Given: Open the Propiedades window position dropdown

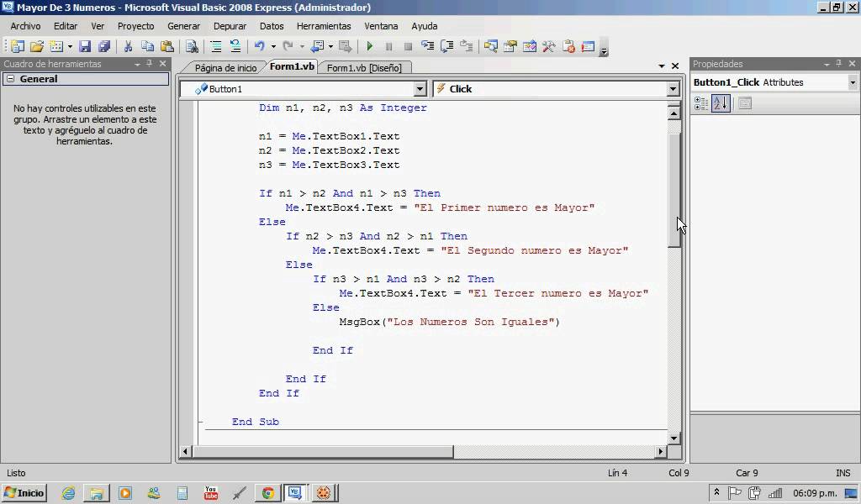Looking at the screenshot, I should (827, 64).
